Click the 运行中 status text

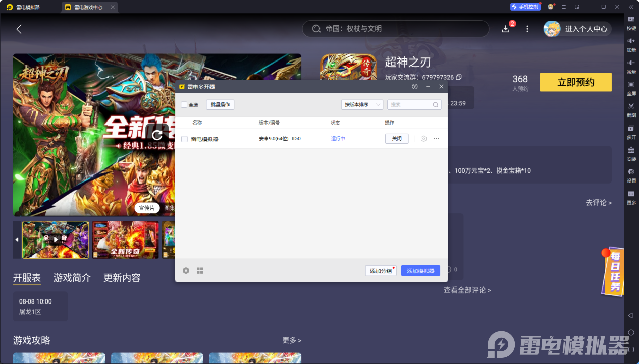(x=338, y=139)
